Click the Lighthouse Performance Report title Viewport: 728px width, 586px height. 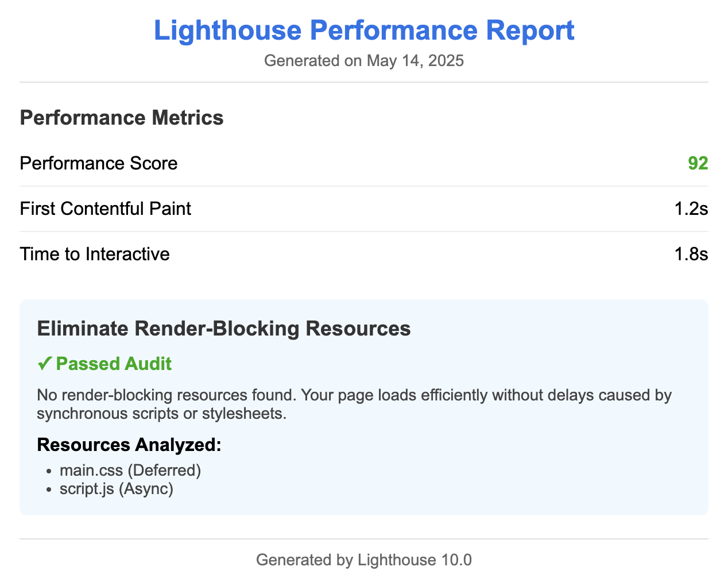364,30
